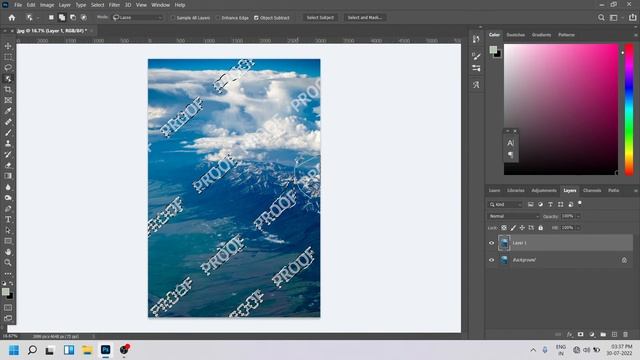Open the Layers panel flyout menu
The width and height of the screenshot is (640, 360).
[x=635, y=191]
